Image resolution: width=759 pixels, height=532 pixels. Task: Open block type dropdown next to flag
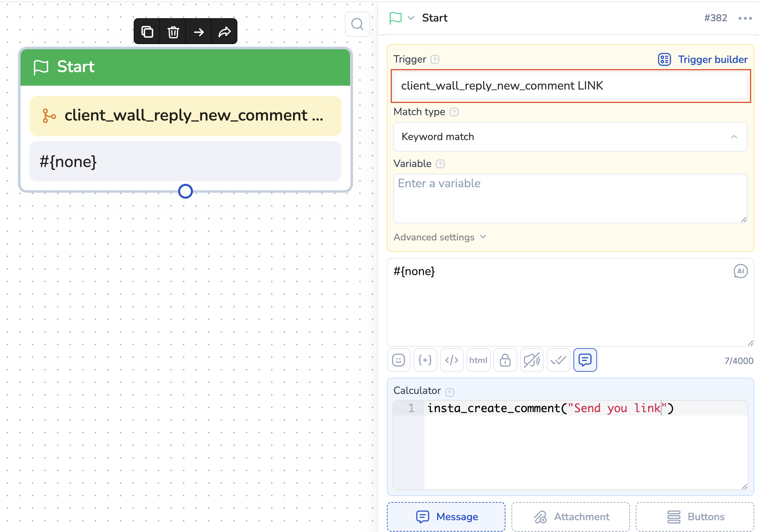[x=411, y=18]
